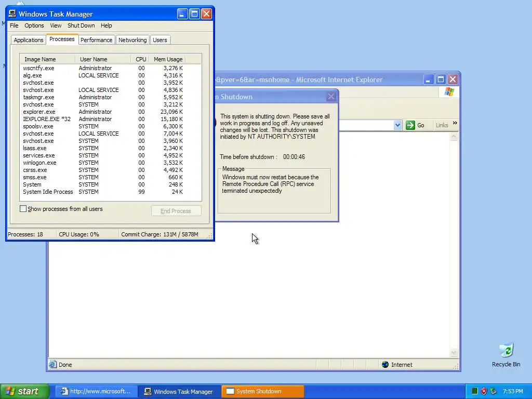The image size is (532, 399).
Task: Open the address bar dropdown in Internet Explorer
Action: pyautogui.click(x=397, y=125)
